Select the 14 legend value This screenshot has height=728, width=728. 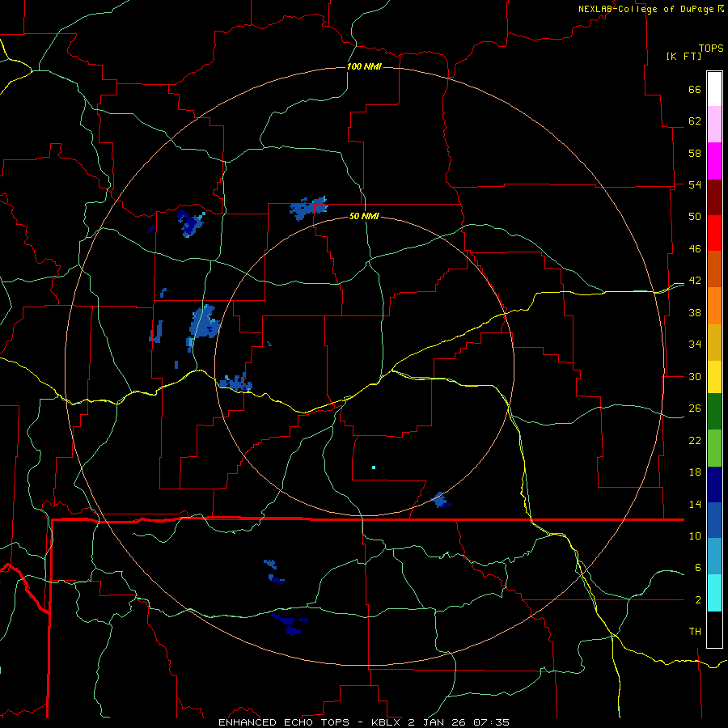[x=695, y=504]
